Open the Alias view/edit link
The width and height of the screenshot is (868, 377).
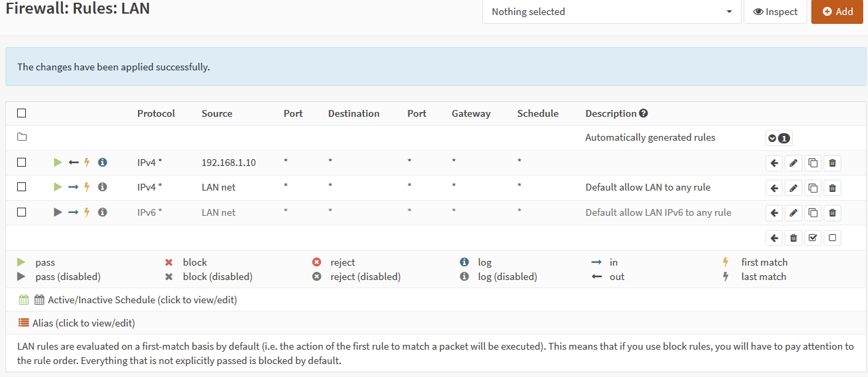pyautogui.click(x=83, y=323)
